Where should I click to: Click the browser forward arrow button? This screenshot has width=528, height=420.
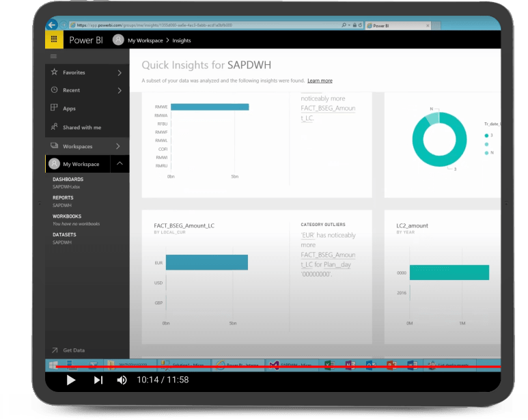tap(63, 25)
